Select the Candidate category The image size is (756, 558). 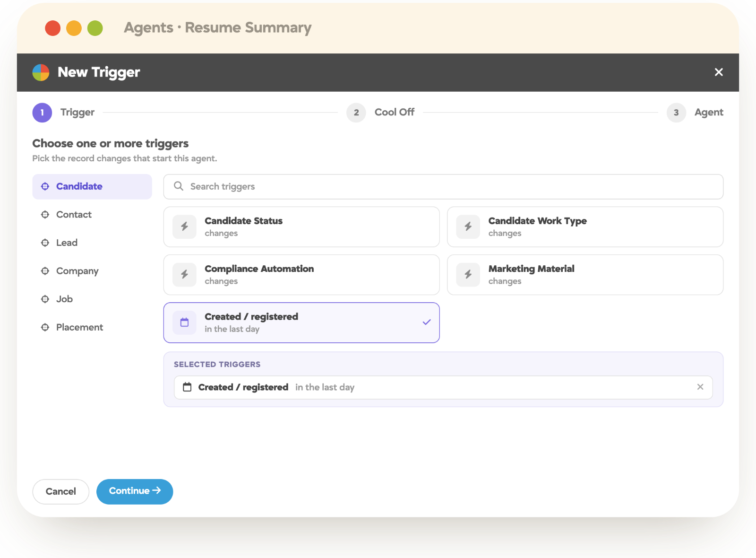[x=92, y=186]
